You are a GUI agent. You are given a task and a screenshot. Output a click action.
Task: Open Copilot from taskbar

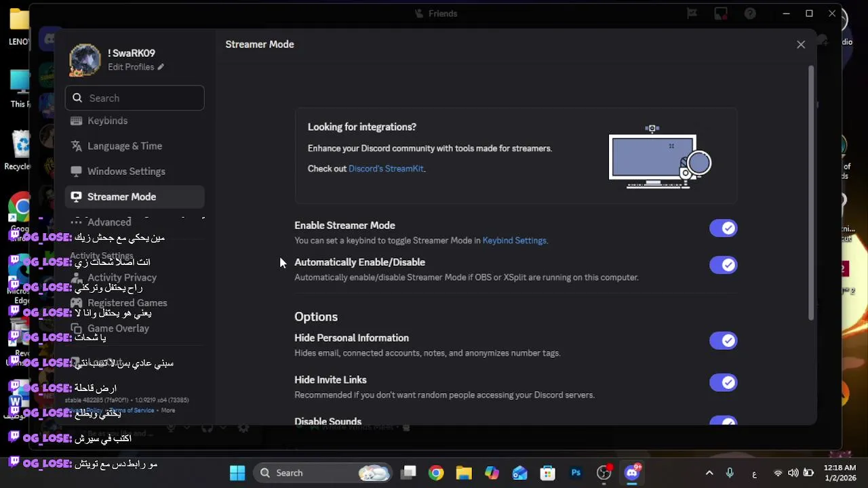[x=492, y=473]
